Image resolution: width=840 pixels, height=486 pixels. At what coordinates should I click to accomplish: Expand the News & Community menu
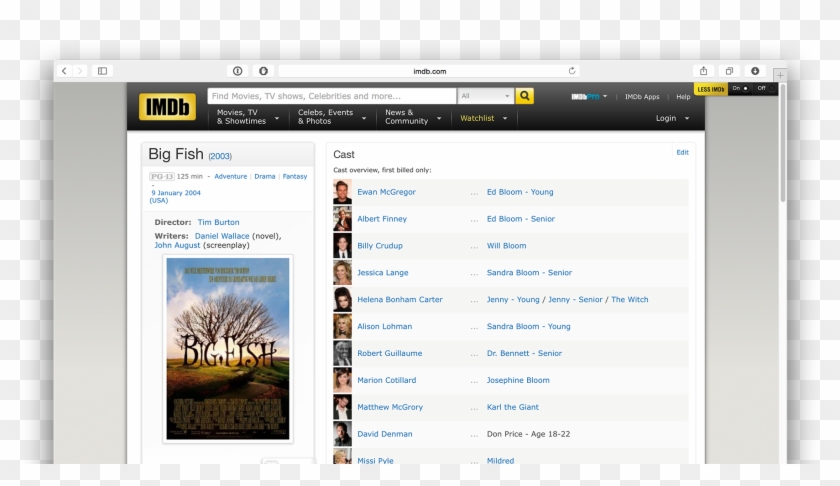tap(413, 117)
